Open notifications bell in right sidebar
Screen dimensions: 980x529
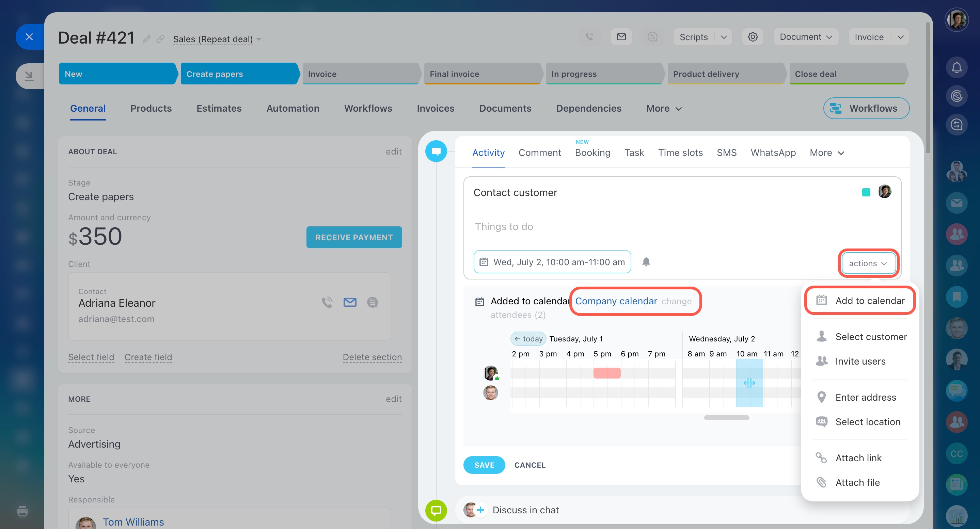point(957,67)
